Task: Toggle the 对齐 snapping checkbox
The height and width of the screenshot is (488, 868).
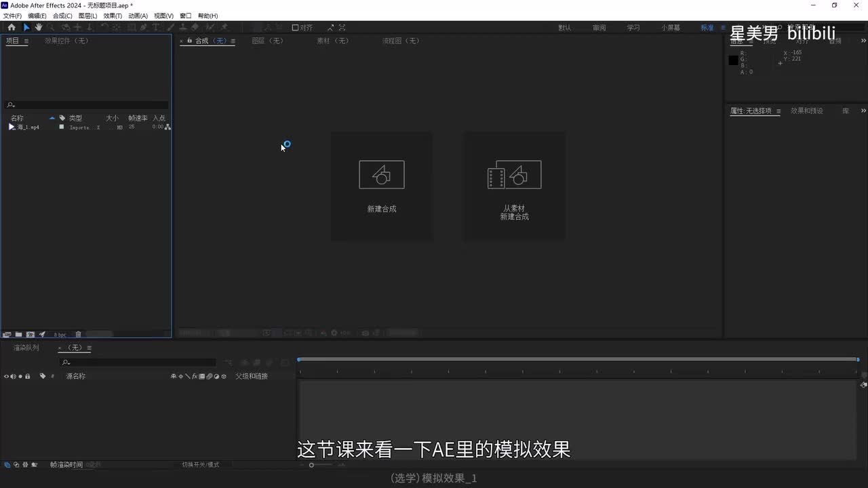Action: click(296, 28)
